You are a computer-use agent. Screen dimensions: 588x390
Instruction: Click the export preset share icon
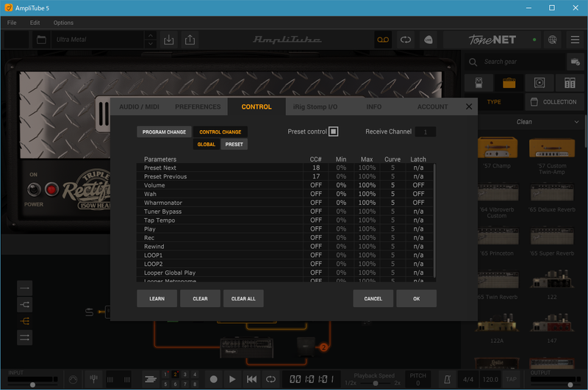(190, 40)
